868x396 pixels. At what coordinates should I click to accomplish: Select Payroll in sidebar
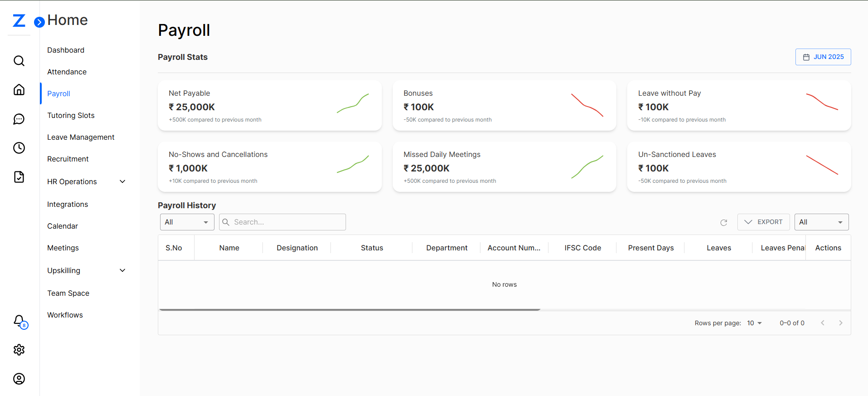point(59,93)
